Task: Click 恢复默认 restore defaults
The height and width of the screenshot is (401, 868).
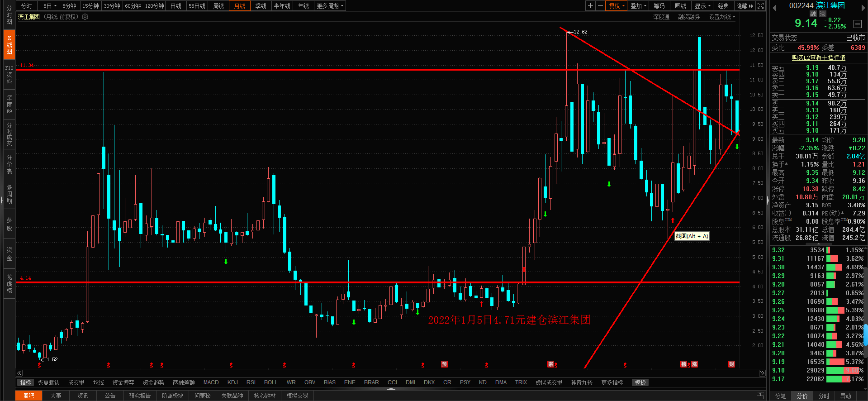Action: [x=48, y=382]
